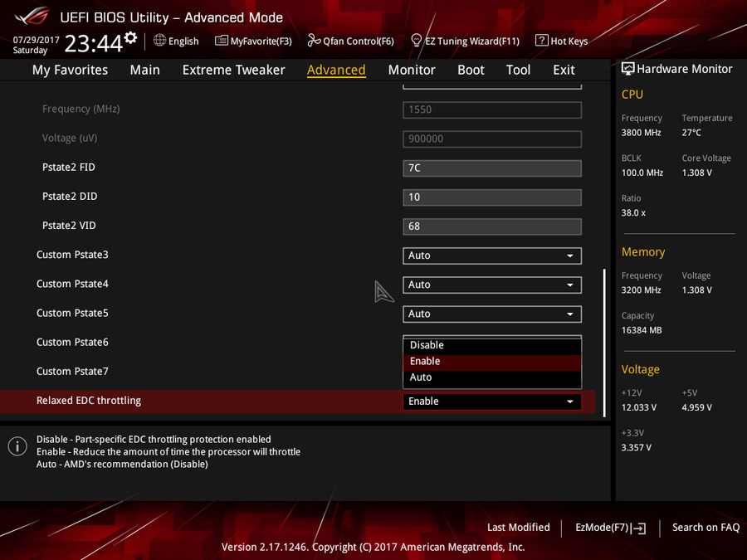Click the globe language icon
Screen dimensions: 747x560
159,41
